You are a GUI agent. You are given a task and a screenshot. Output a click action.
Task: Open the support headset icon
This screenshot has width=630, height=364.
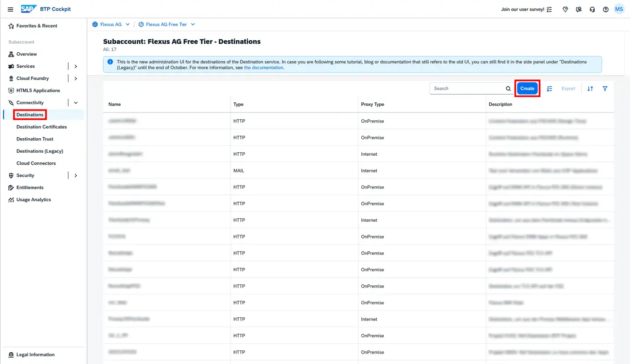tap(592, 9)
